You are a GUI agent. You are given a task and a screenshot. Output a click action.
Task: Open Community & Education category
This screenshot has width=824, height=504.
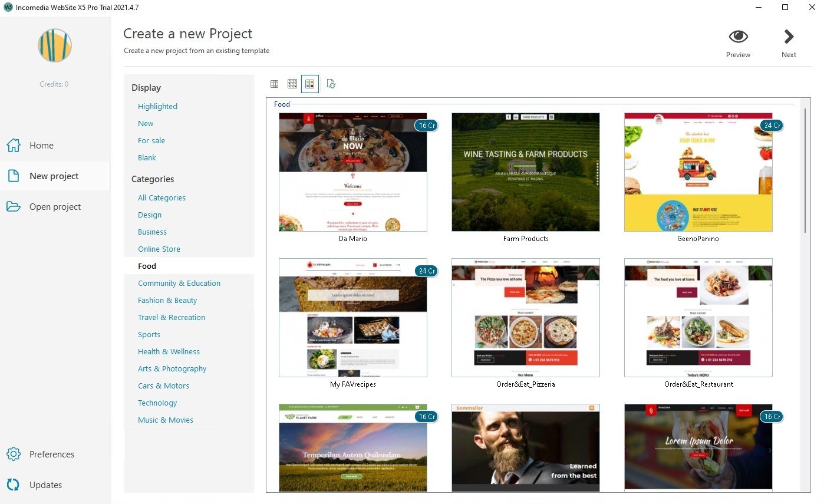[179, 283]
